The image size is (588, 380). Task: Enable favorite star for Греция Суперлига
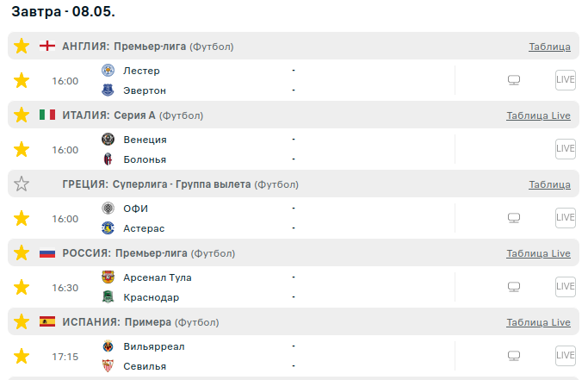point(22,184)
